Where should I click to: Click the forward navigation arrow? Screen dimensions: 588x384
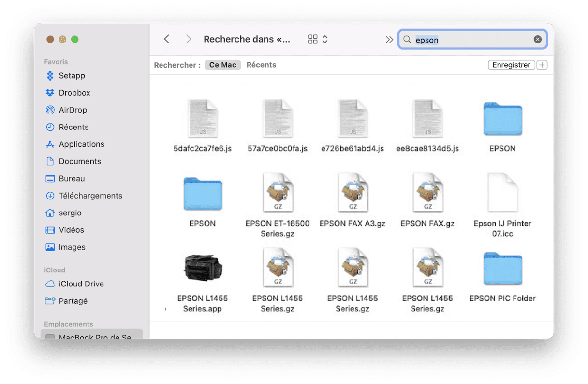[189, 39]
